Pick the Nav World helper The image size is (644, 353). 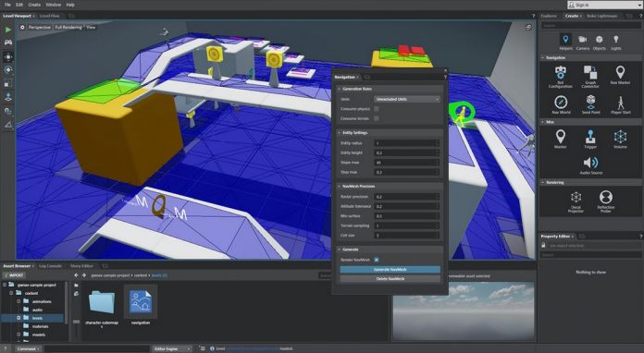(561, 105)
